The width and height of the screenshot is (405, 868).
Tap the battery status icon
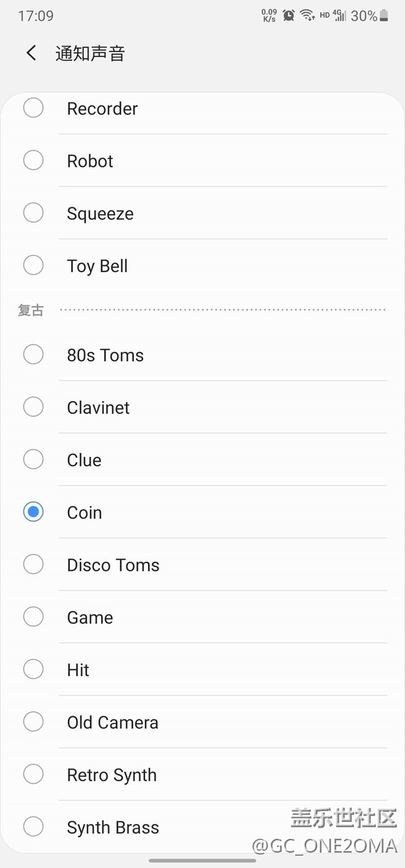click(x=384, y=16)
